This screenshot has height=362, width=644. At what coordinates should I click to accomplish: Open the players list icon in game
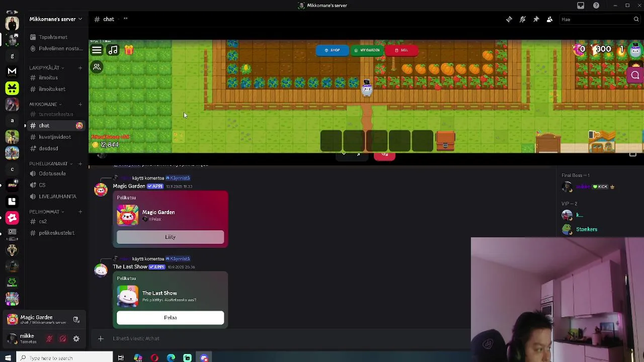[x=97, y=67]
